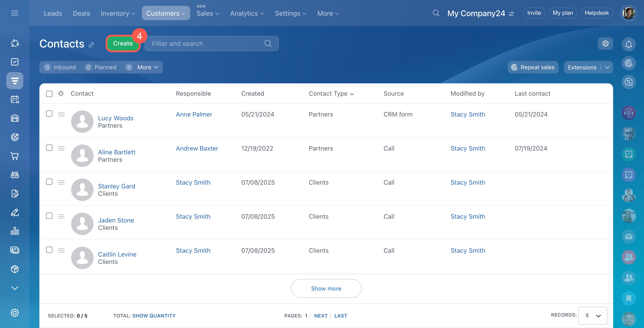Viewport: 644px width, 328px height.
Task: Open the hamburger menu icon
Action: [15, 13]
